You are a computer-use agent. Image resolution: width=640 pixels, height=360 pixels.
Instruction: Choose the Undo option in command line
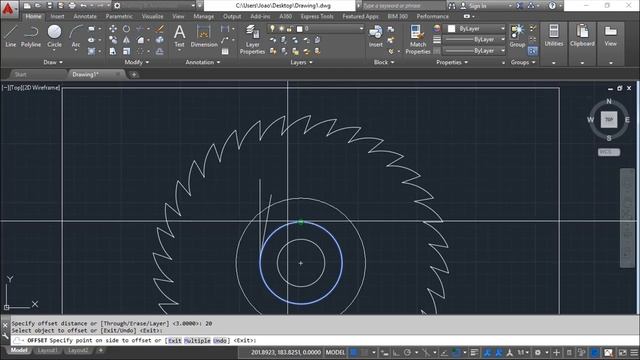[x=220, y=340]
